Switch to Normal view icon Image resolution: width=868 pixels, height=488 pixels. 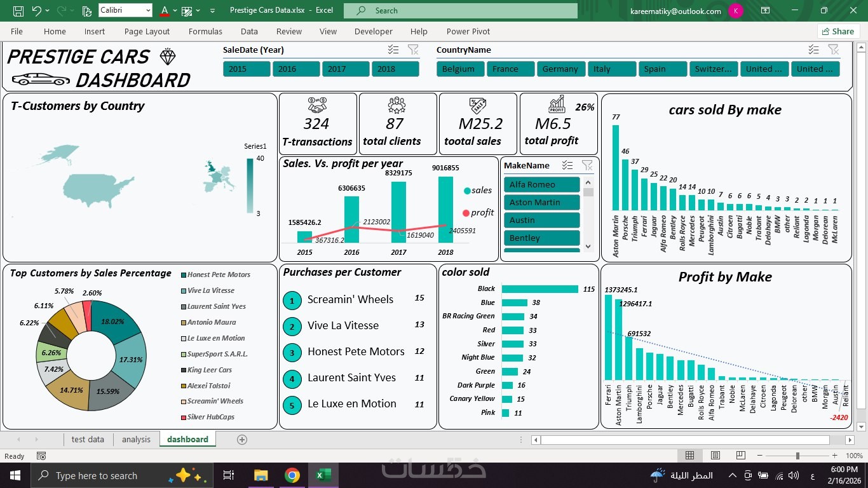click(x=689, y=456)
